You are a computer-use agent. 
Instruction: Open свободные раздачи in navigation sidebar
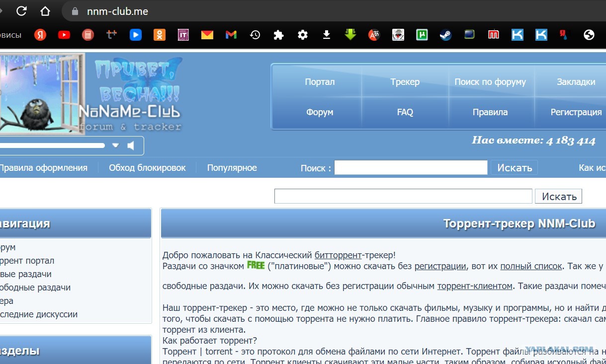(x=35, y=288)
